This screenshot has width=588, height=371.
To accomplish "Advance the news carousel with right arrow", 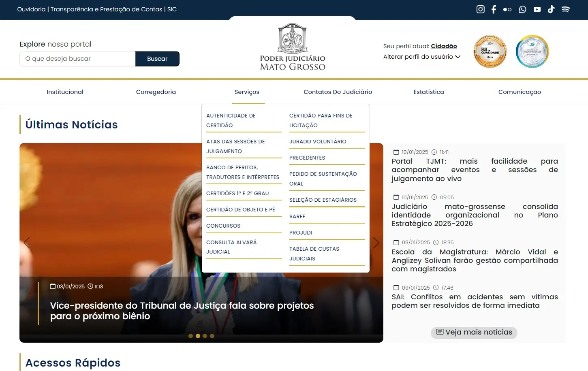I will pyautogui.click(x=376, y=242).
